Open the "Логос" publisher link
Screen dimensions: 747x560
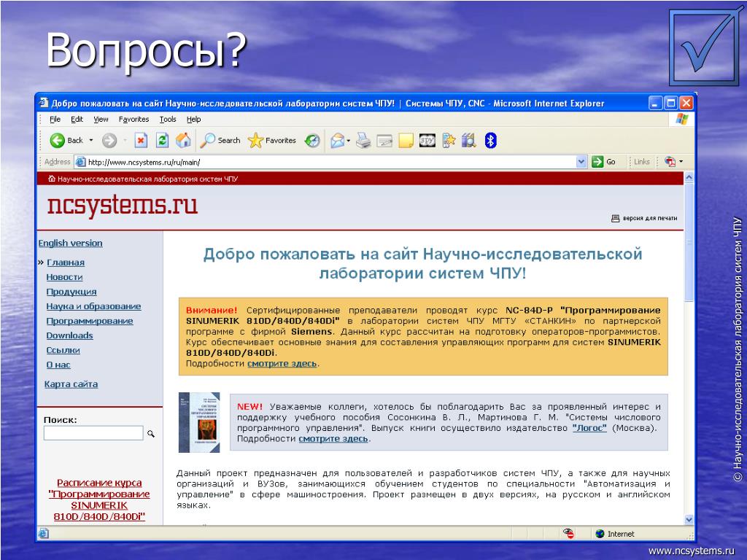589,428
